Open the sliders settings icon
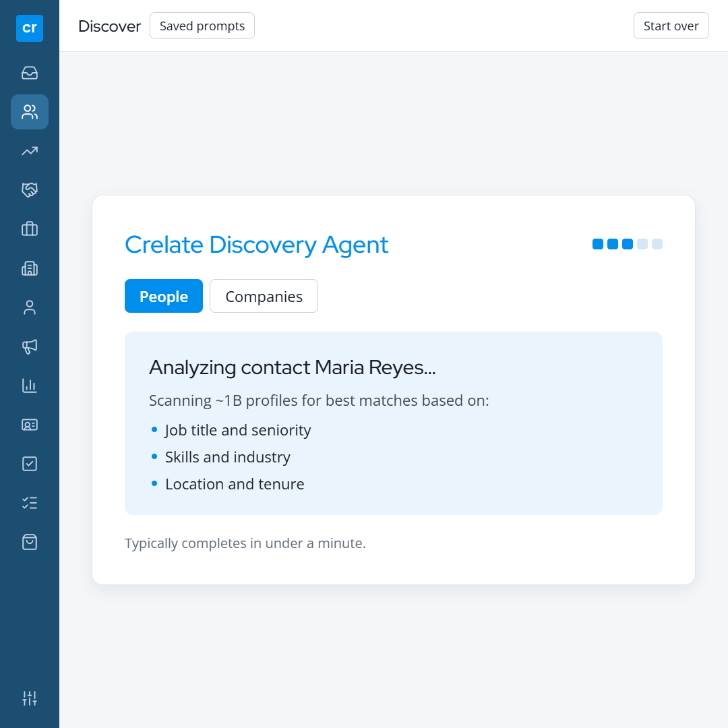Image resolution: width=728 pixels, height=728 pixels. pos(29,698)
